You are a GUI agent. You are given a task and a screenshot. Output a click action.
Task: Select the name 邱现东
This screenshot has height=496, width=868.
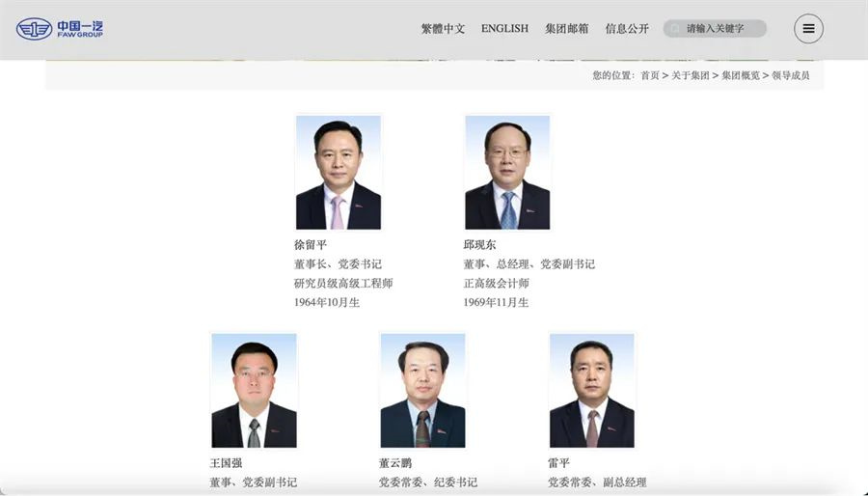point(479,245)
